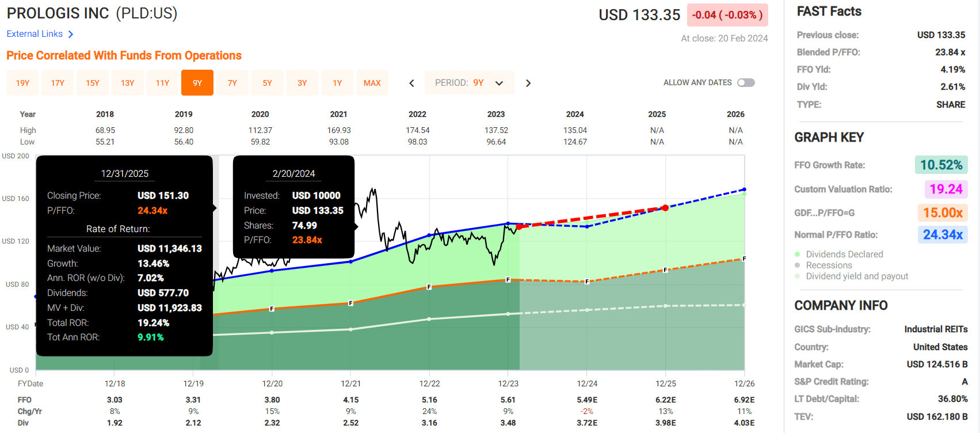Switch to the 5Y time range

coord(267,83)
